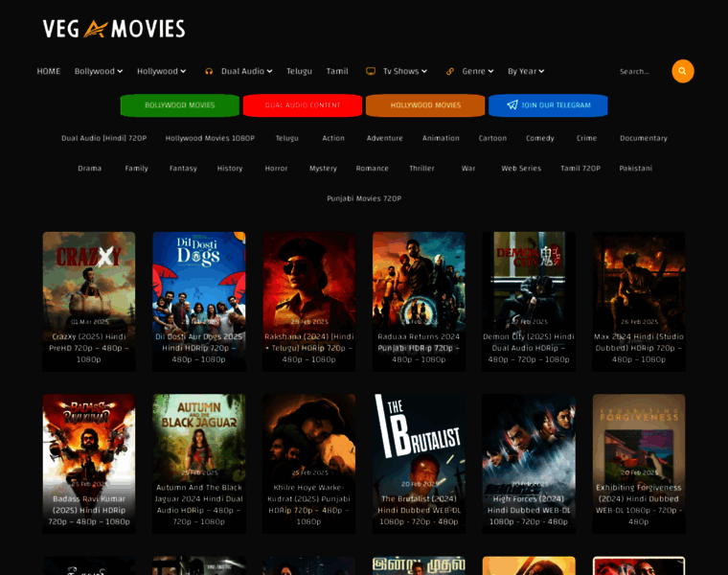Open the Max 2024 Hindi poster
This screenshot has height=575, width=728.
639,302
